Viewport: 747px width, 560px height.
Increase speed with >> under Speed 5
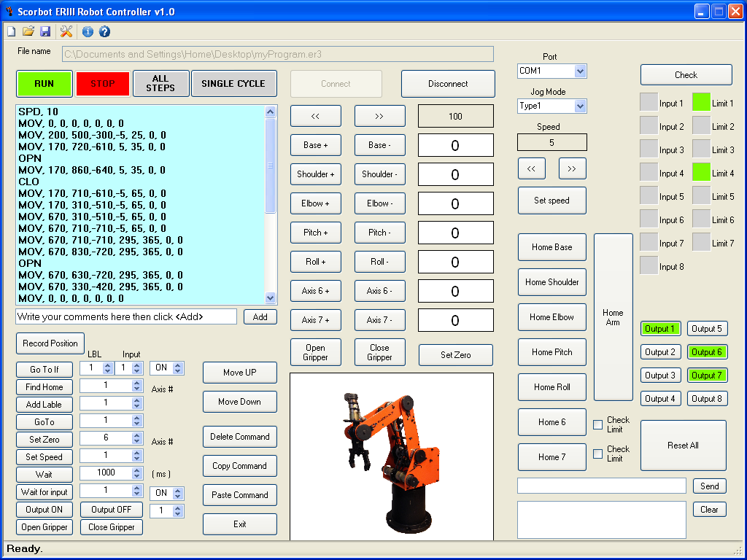tap(572, 168)
